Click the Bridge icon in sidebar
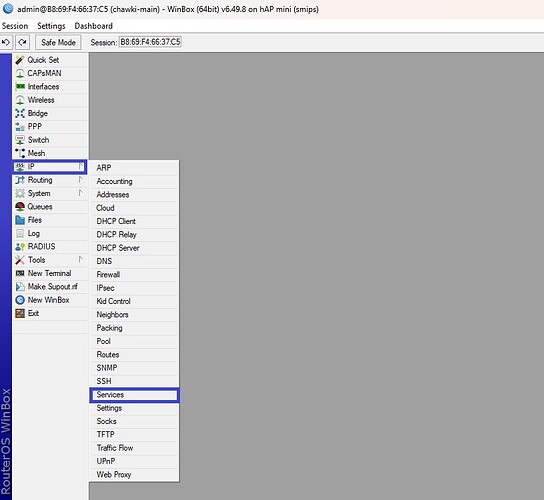 (x=20, y=113)
